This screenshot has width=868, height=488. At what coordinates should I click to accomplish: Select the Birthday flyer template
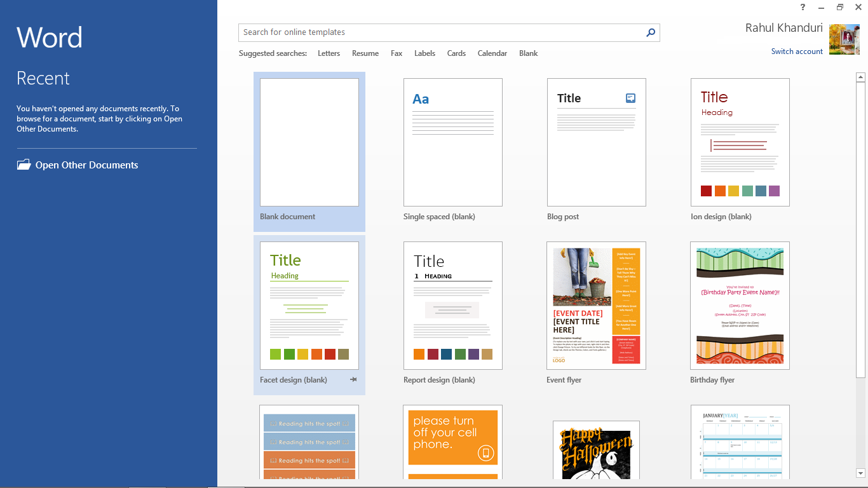point(740,306)
